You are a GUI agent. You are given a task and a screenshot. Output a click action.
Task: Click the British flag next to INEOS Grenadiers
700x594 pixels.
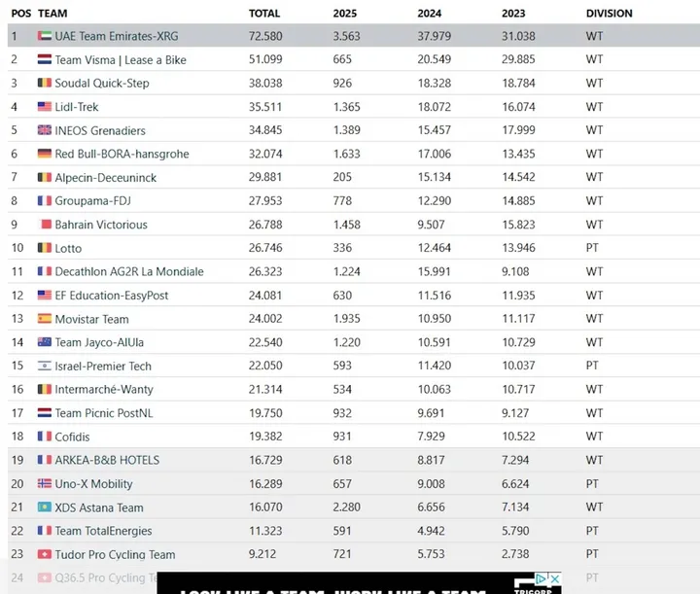[x=44, y=130]
